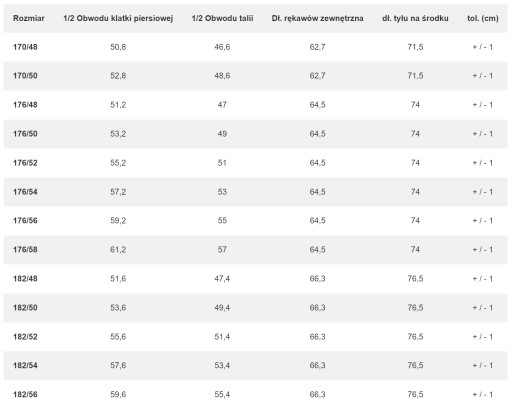512x409 pixels.
Task: Select the Dł. rękawów zewnętrzna header
Action: 317,18
